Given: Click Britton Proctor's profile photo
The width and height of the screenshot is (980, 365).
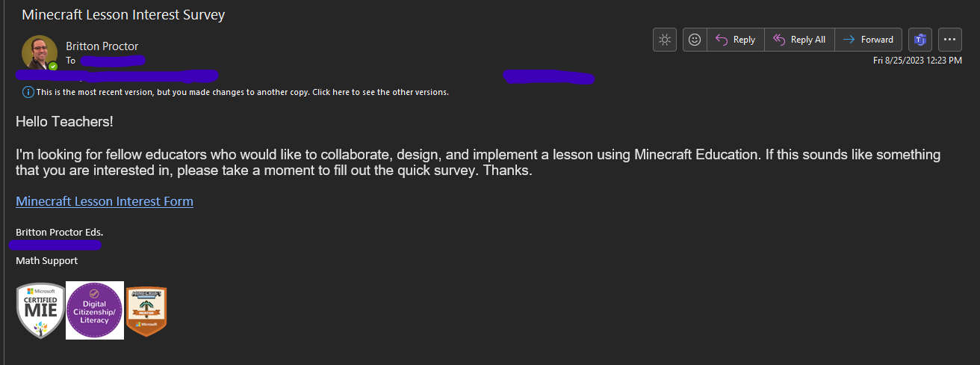Looking at the screenshot, I should point(40,53).
